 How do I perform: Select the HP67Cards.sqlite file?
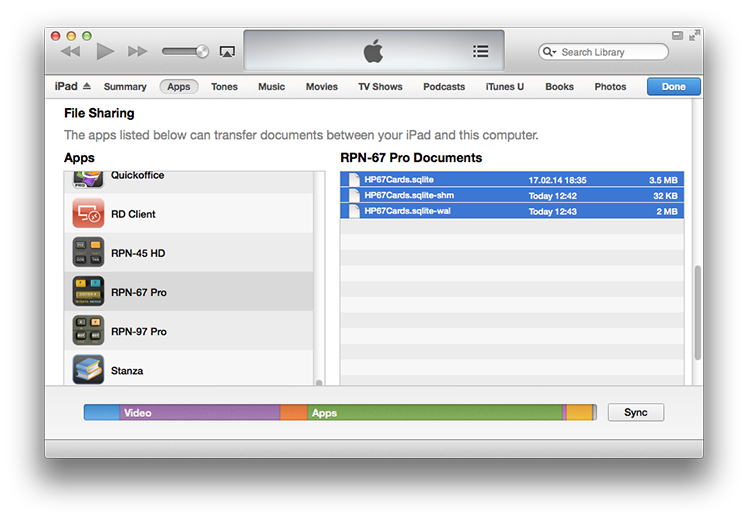coord(512,179)
